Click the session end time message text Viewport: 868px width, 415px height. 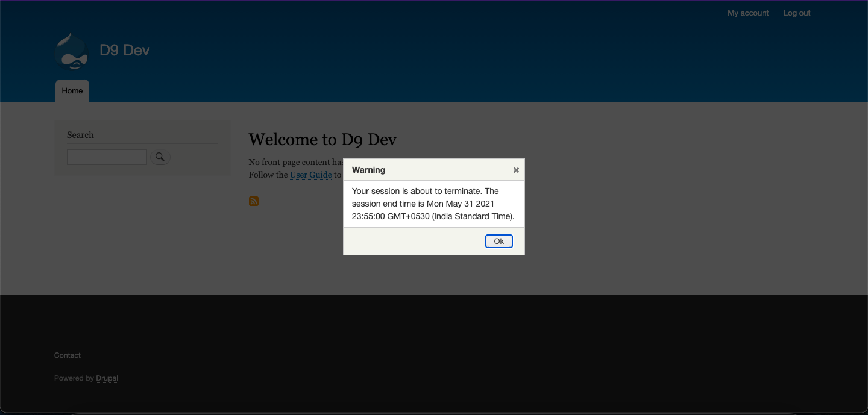tap(433, 204)
